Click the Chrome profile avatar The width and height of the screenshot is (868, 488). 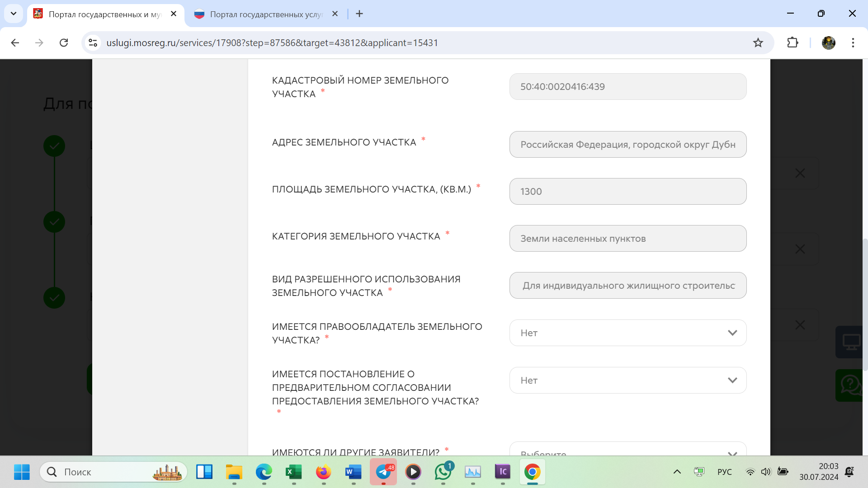[828, 43]
